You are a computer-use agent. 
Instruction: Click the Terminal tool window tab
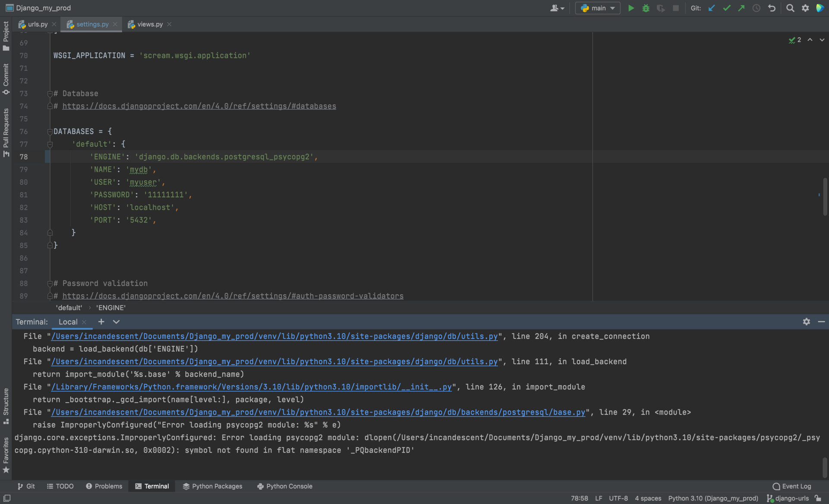tap(152, 486)
